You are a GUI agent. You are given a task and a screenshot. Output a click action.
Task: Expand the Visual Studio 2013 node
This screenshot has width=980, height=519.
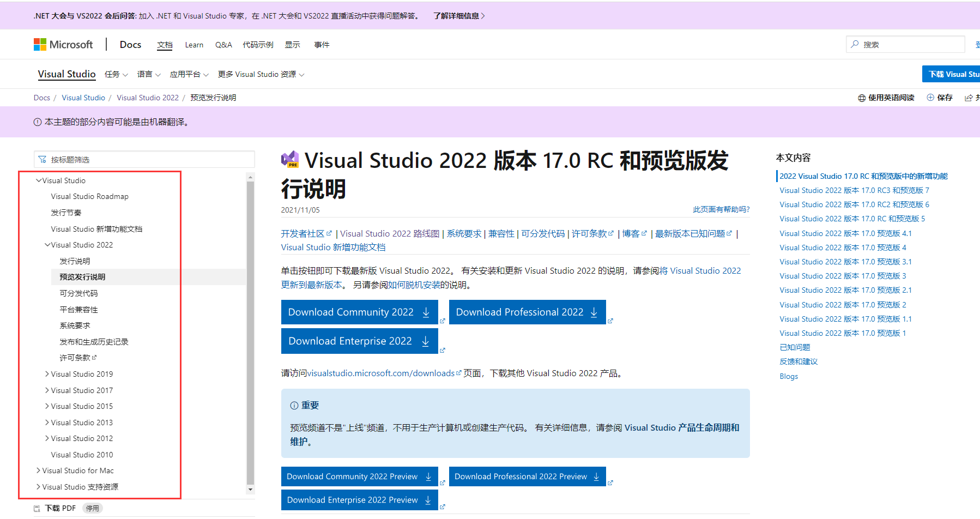click(47, 423)
